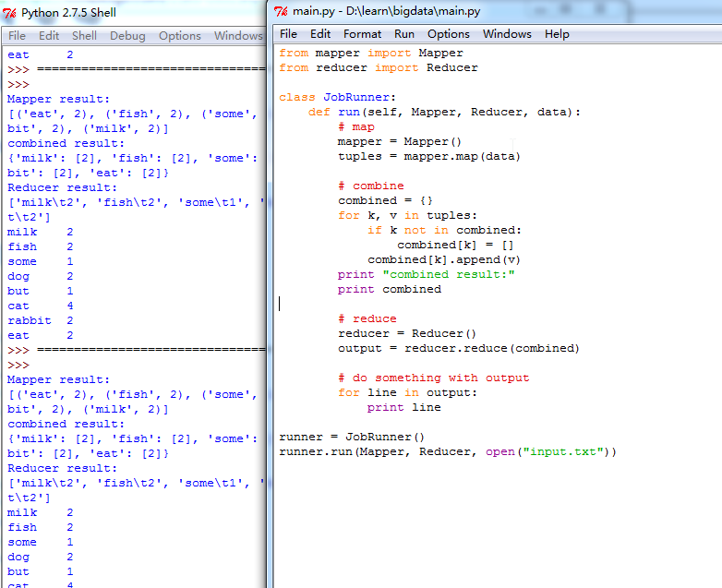Open the Help menu
Image resolution: width=722 pixels, height=588 pixels.
pyautogui.click(x=557, y=34)
